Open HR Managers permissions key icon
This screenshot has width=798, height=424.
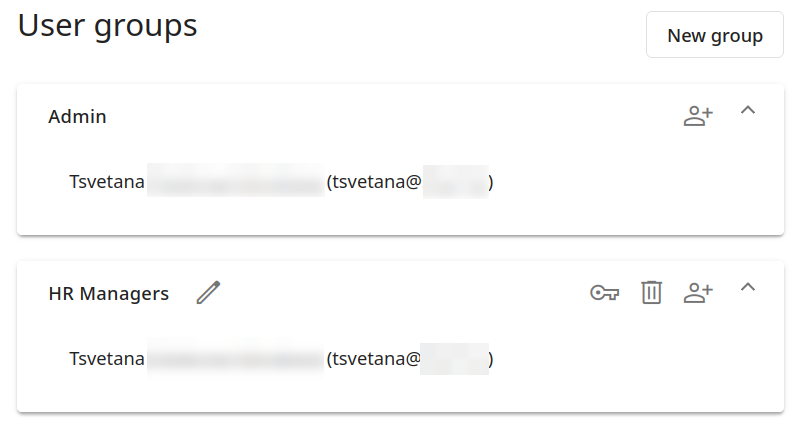pos(604,292)
